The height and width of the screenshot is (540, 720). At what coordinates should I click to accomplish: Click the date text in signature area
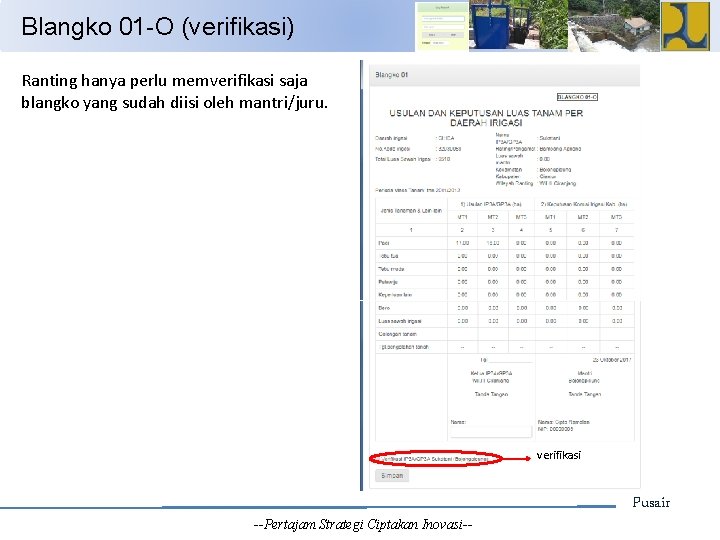(612, 360)
